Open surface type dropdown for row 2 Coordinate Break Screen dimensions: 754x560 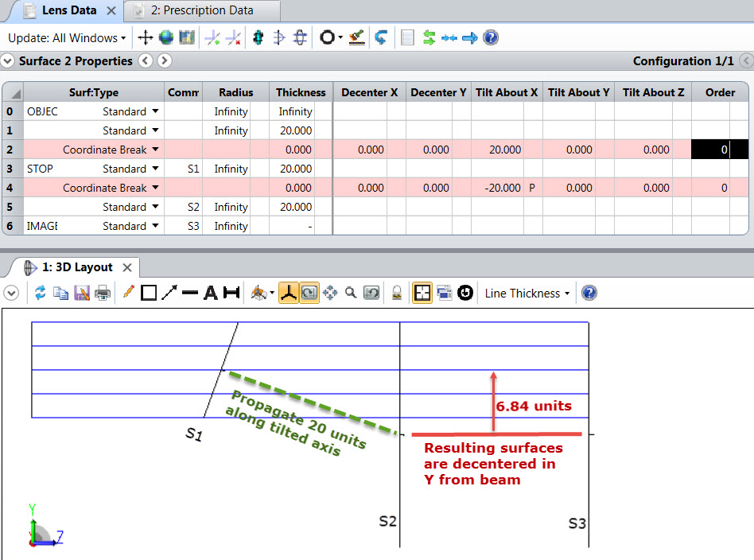click(x=155, y=150)
